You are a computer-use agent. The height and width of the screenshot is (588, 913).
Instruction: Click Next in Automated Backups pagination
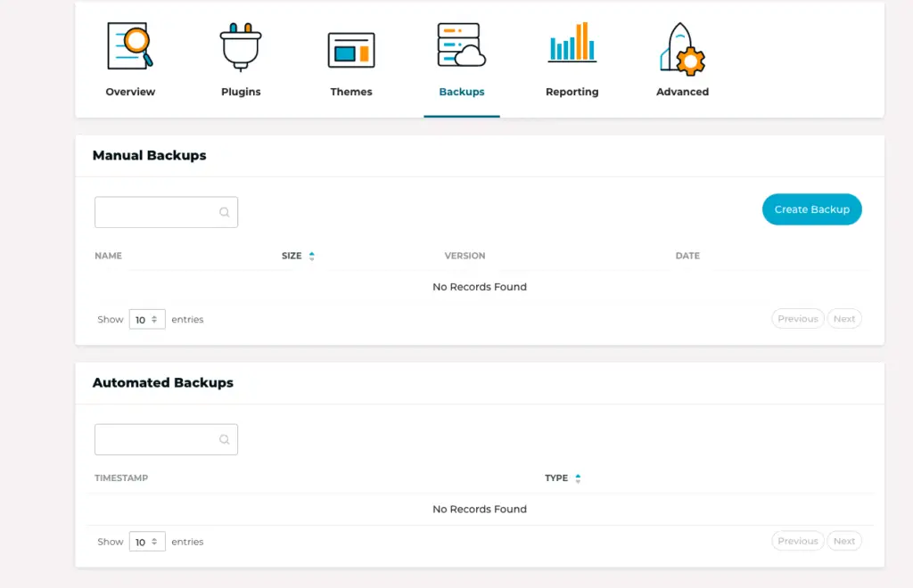tap(844, 541)
